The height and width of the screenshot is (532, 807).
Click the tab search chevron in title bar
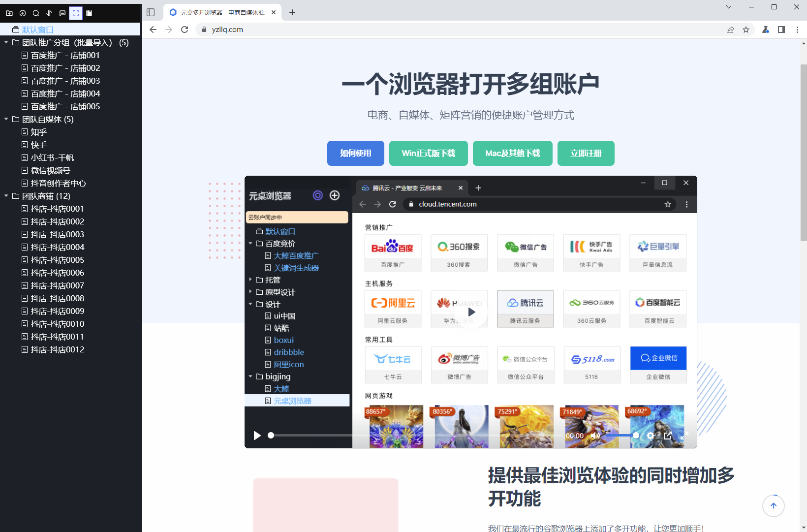click(729, 7)
